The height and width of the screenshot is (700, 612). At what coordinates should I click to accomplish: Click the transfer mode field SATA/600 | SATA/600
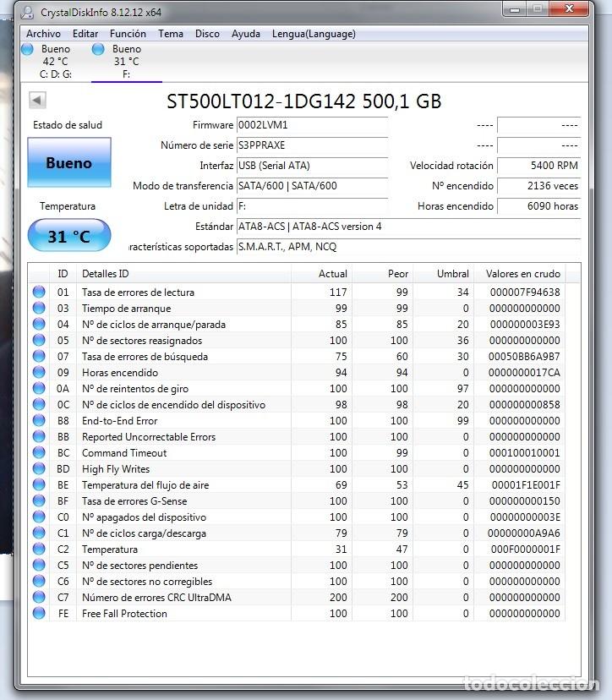[312, 186]
